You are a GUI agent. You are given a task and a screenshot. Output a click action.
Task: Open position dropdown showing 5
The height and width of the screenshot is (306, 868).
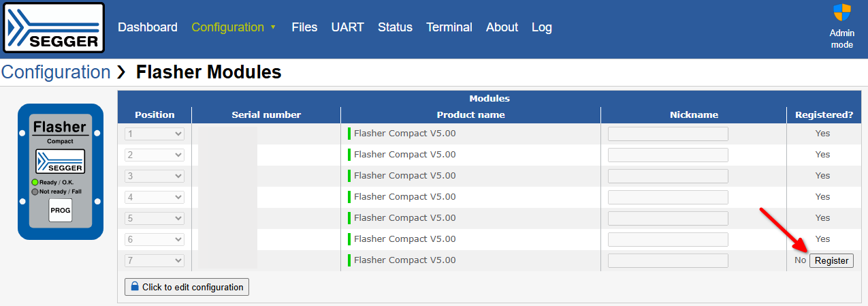(155, 218)
